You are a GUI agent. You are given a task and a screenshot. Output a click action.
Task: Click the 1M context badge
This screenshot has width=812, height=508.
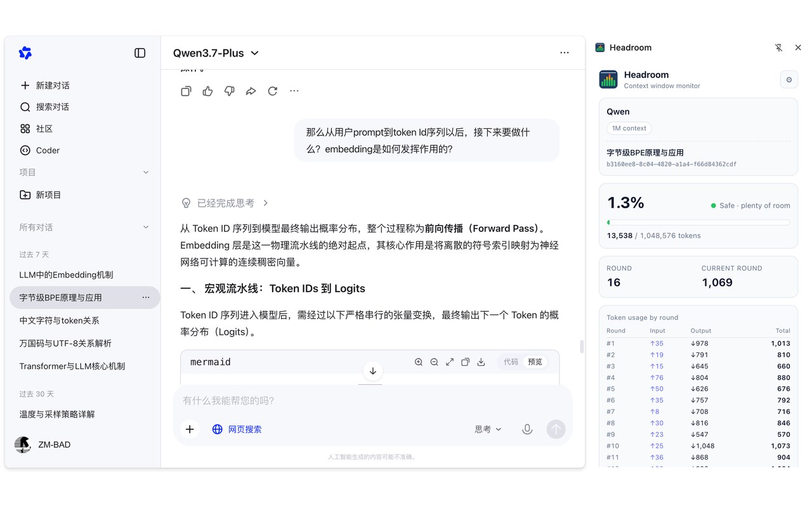[629, 128]
